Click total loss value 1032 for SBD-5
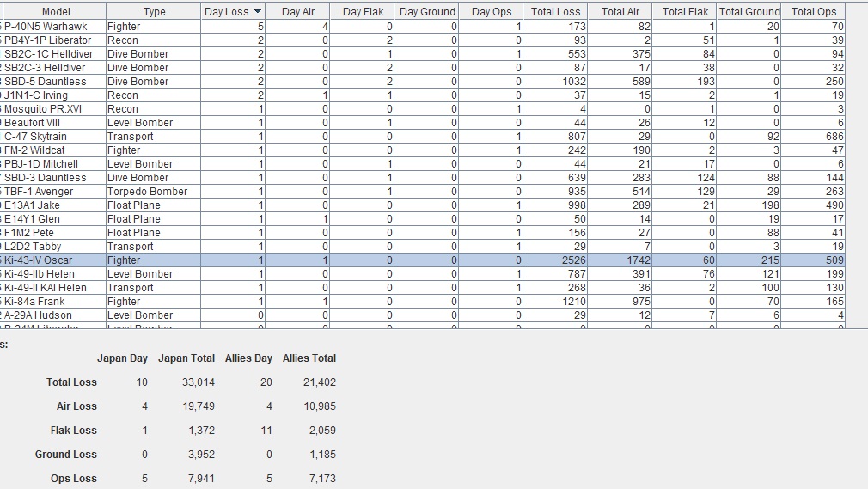The height and width of the screenshot is (489, 868). point(556,82)
